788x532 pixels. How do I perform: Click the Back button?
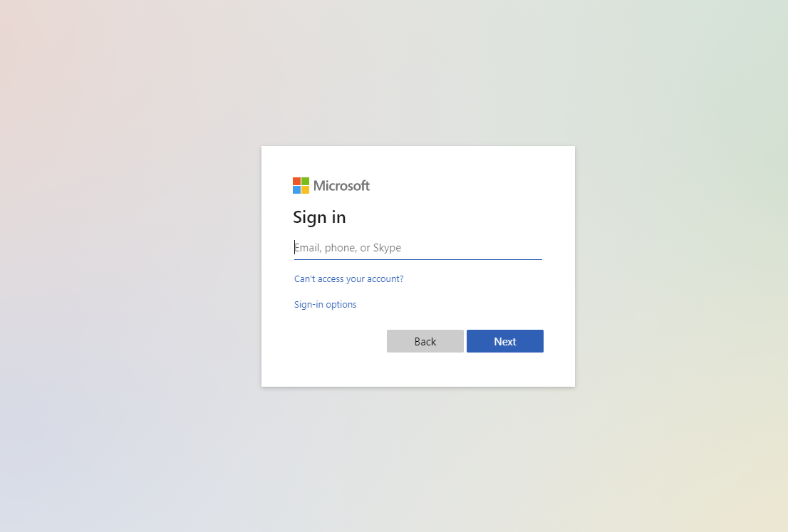click(x=425, y=341)
